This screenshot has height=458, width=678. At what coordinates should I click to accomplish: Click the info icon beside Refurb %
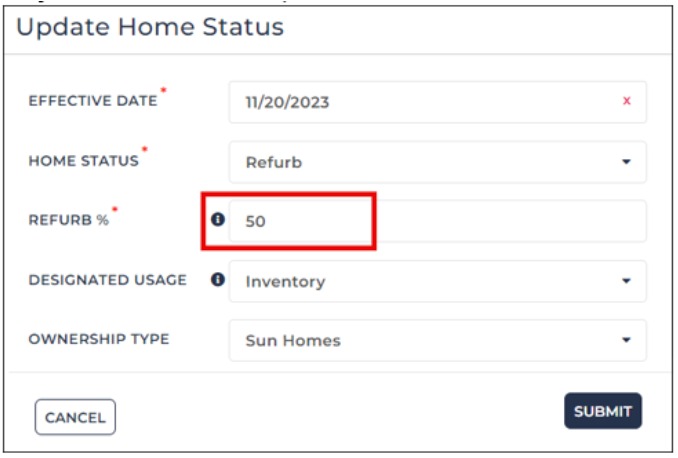tap(218, 219)
